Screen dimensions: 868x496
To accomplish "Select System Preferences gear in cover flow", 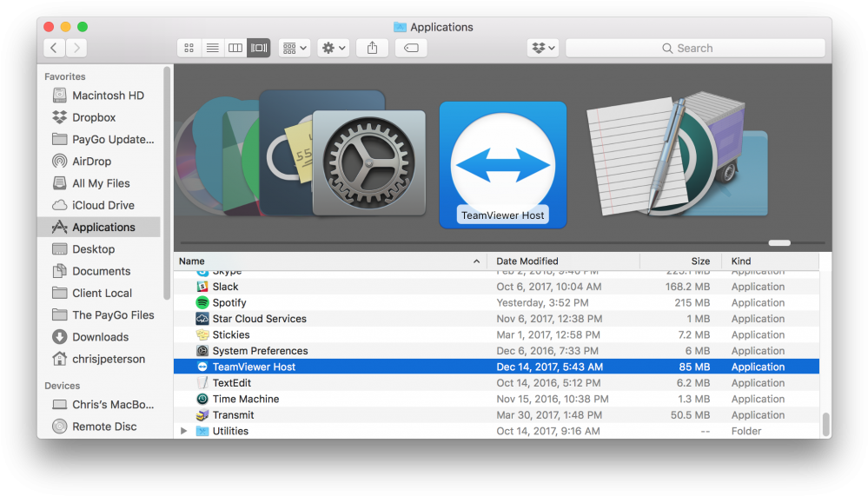I will pyautogui.click(x=369, y=162).
